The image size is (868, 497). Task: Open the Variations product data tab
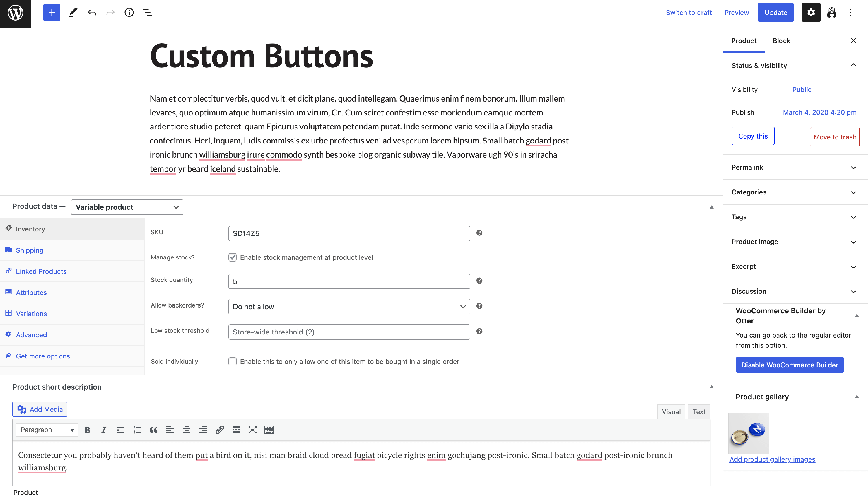click(x=32, y=314)
